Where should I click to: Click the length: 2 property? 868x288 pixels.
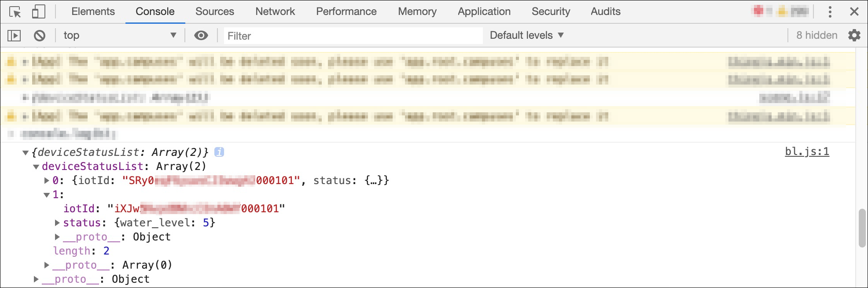coord(81,251)
